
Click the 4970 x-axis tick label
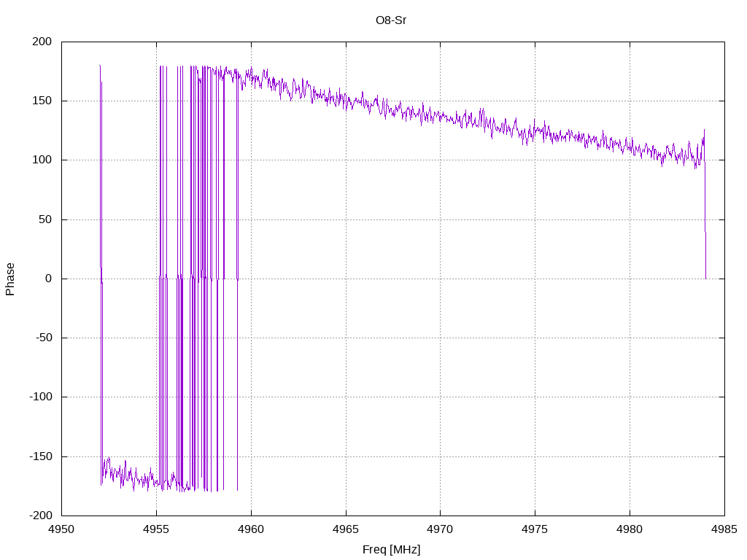(x=440, y=529)
